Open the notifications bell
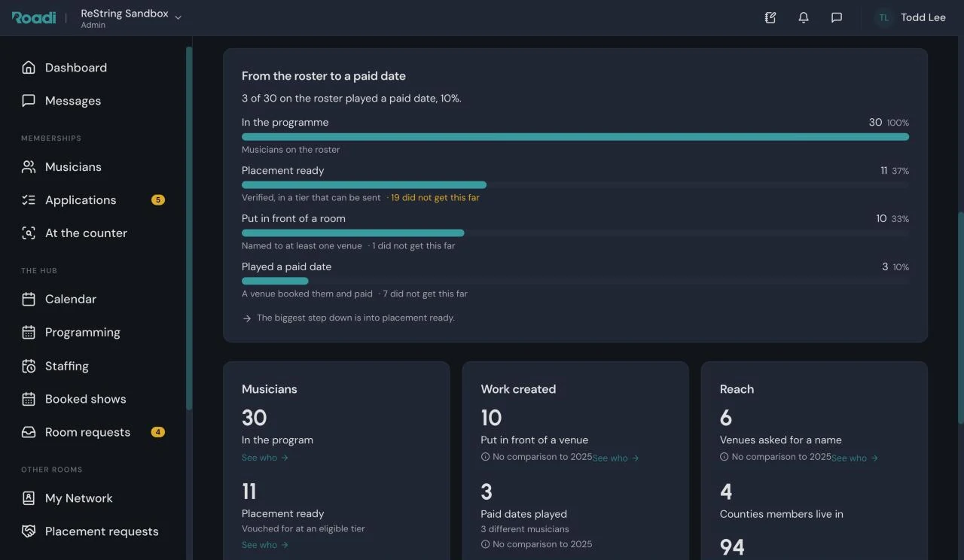The width and height of the screenshot is (964, 560). (x=804, y=17)
